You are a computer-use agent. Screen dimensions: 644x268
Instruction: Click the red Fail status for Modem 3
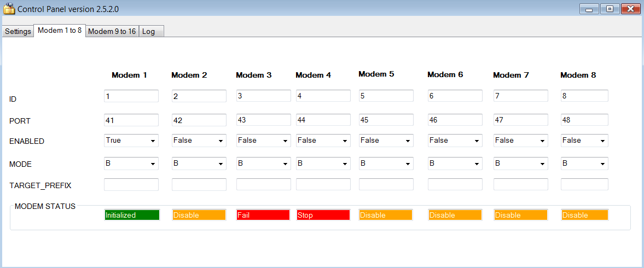[x=263, y=215]
